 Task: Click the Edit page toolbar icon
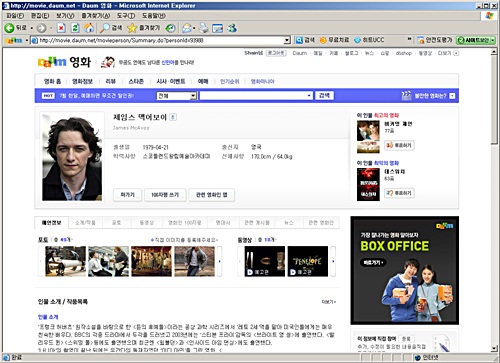[217, 28]
